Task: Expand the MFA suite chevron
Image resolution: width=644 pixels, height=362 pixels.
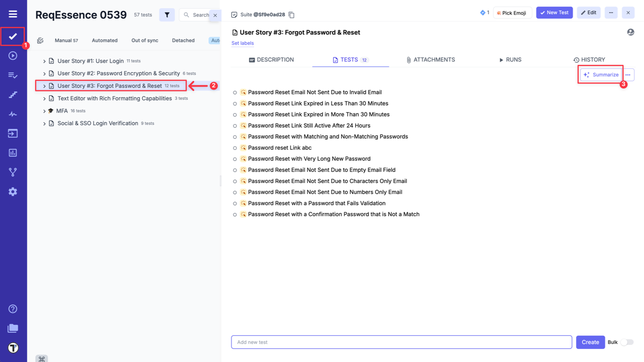Action: click(x=44, y=111)
